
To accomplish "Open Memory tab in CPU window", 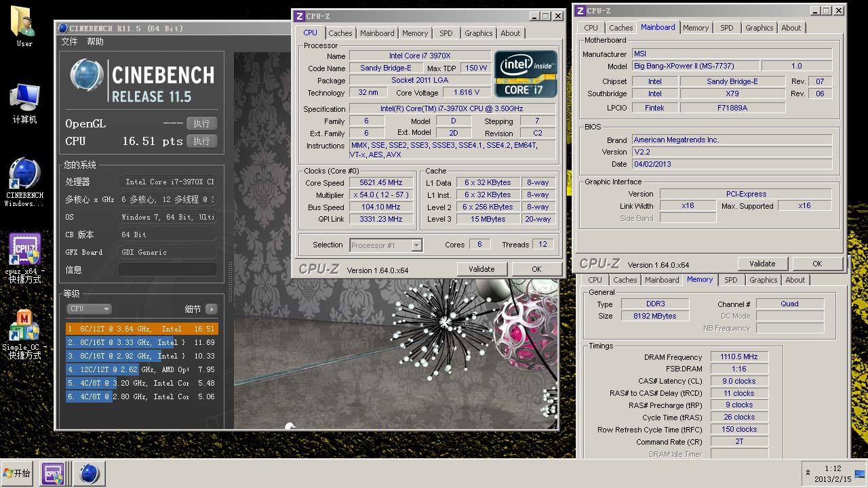I will pos(415,33).
